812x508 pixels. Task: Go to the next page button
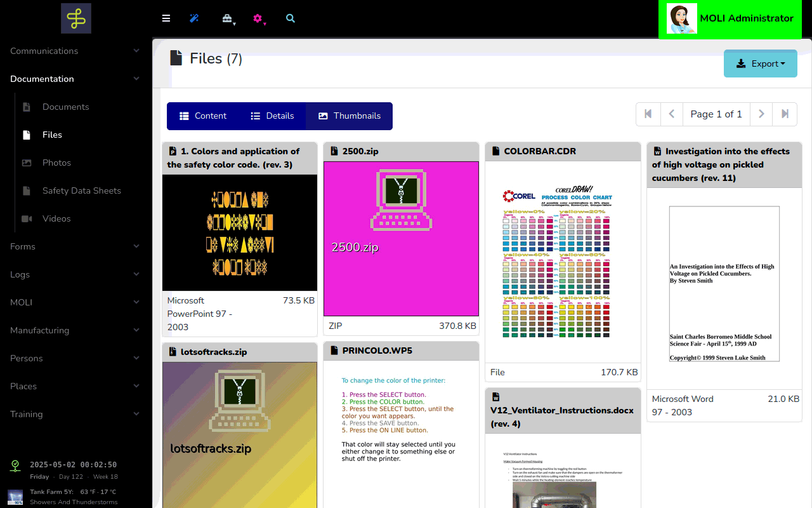(761, 114)
